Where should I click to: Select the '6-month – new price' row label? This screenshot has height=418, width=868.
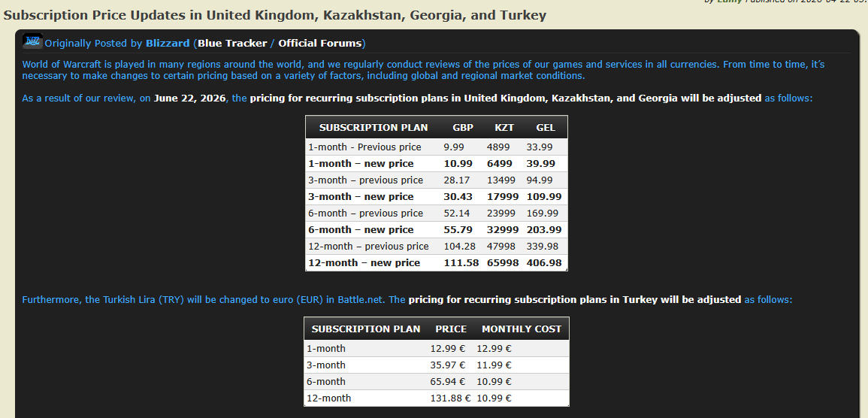coord(361,230)
